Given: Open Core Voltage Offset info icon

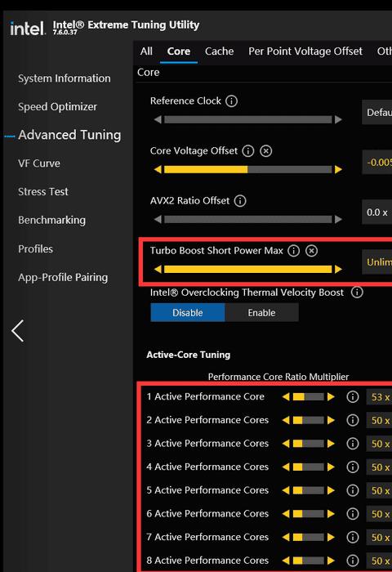Looking at the screenshot, I should (248, 151).
